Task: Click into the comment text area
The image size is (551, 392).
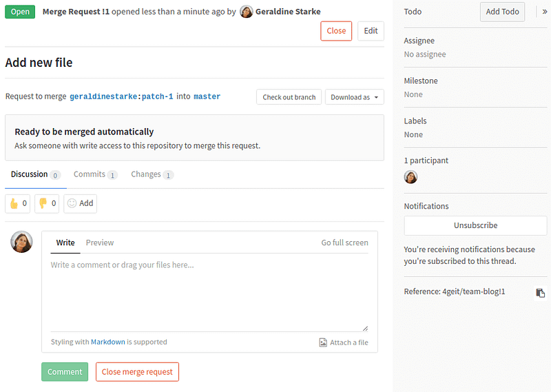Action: tap(209, 295)
